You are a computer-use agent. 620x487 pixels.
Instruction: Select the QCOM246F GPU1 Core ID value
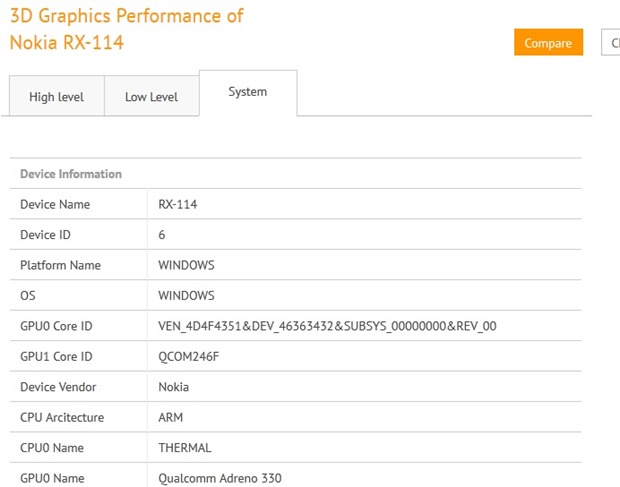[191, 357]
